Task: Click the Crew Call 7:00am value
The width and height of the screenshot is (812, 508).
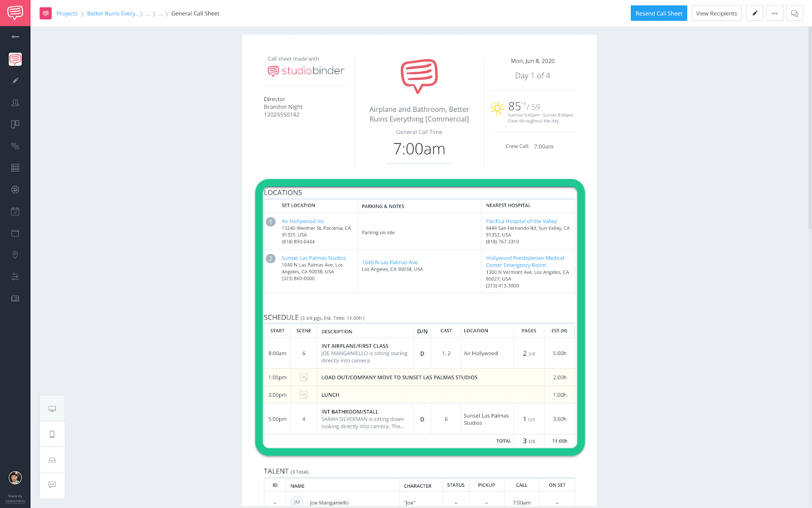Action: (x=544, y=146)
